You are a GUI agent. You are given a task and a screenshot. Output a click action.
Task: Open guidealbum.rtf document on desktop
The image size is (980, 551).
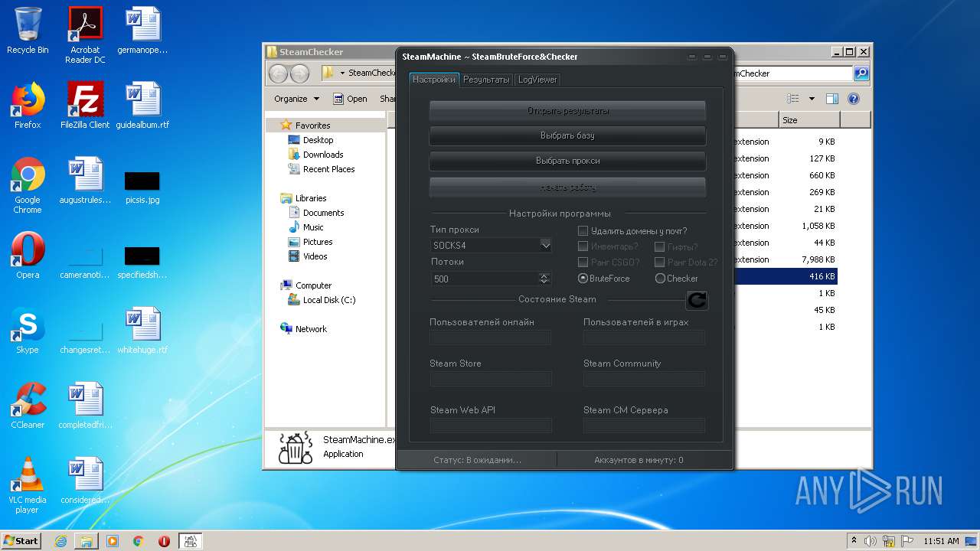click(x=142, y=106)
